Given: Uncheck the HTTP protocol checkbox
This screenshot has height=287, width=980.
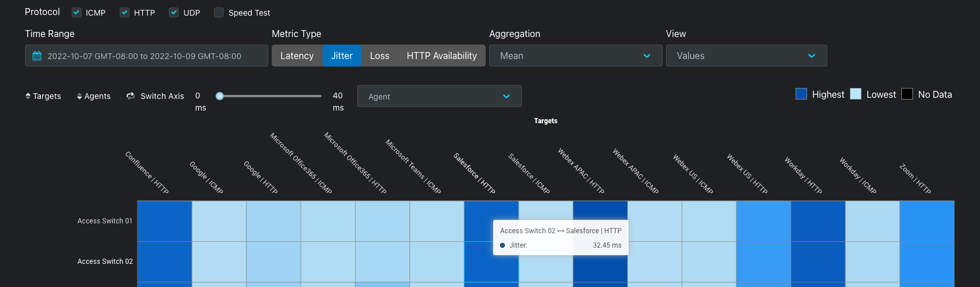Looking at the screenshot, I should pos(124,12).
